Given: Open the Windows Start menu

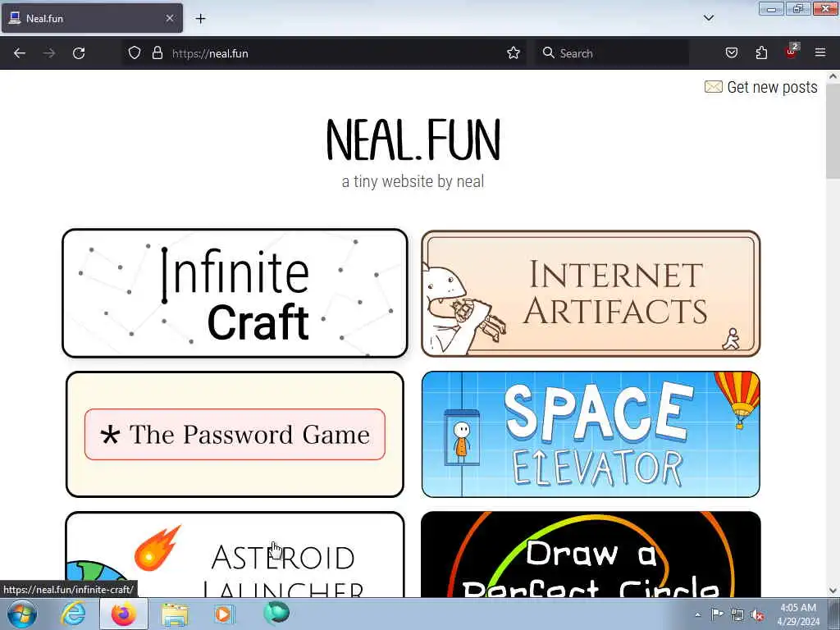Looking at the screenshot, I should point(21,614).
